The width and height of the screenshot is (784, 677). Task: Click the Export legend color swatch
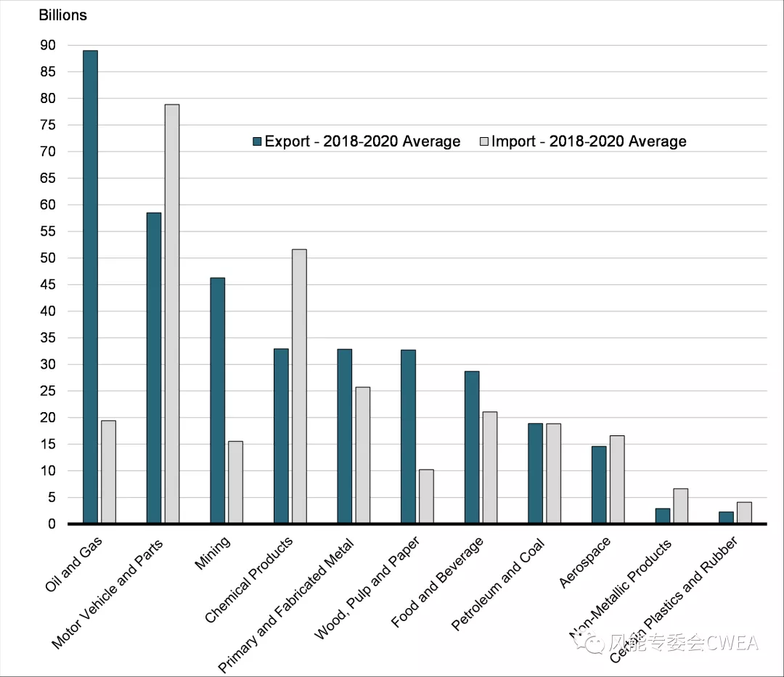(257, 141)
